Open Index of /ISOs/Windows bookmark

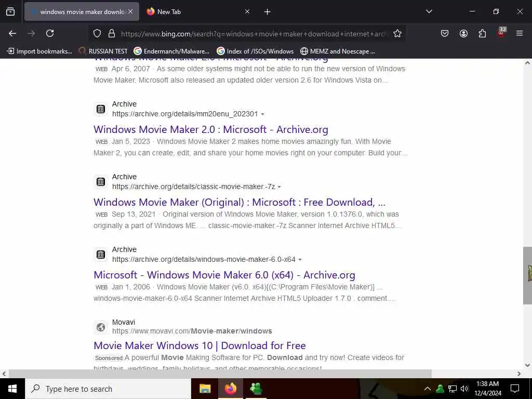(255, 51)
